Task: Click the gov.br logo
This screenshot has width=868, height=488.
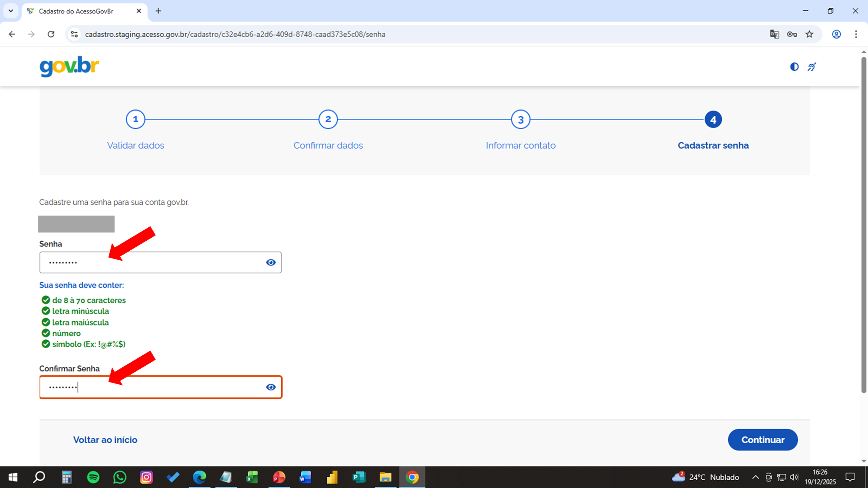Action: tap(69, 66)
